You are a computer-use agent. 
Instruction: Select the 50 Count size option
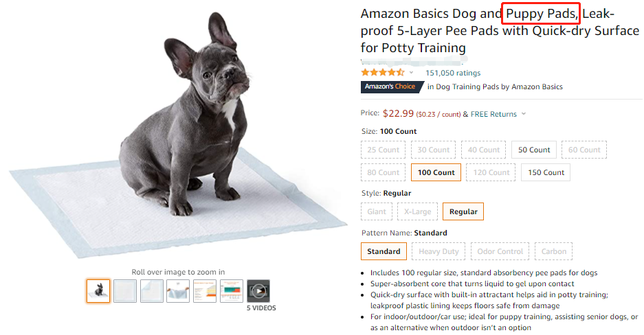tap(534, 150)
